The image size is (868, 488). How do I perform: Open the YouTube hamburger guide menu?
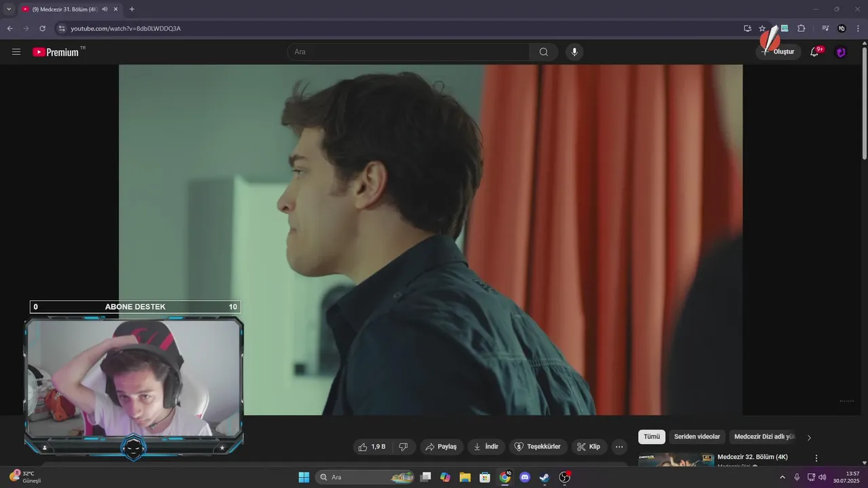16,52
